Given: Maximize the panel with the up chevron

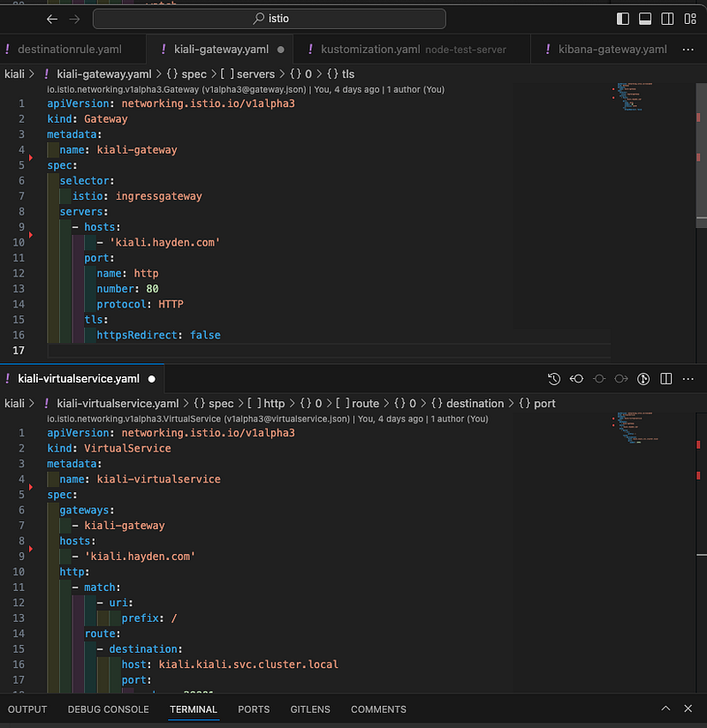Looking at the screenshot, I should pyautogui.click(x=665, y=709).
